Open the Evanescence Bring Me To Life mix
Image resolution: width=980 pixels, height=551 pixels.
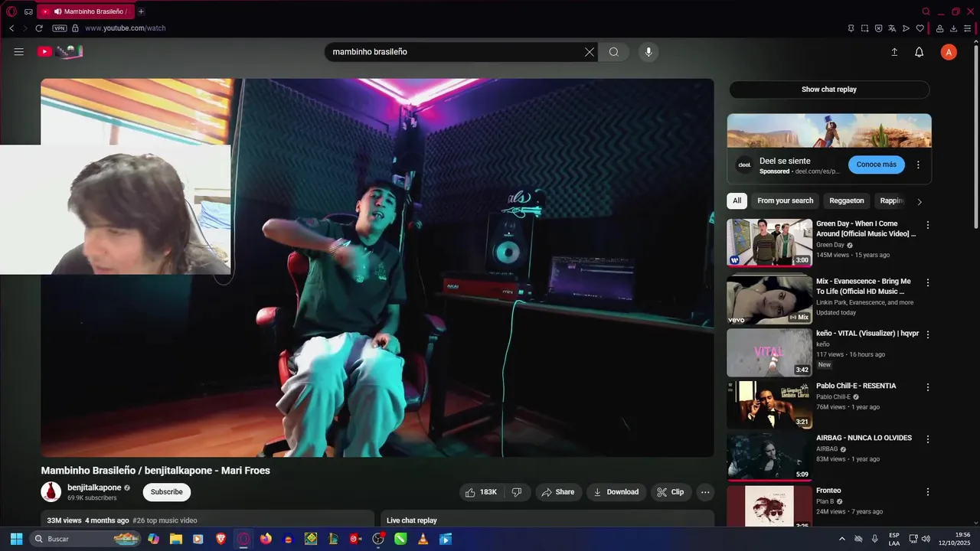(769, 299)
